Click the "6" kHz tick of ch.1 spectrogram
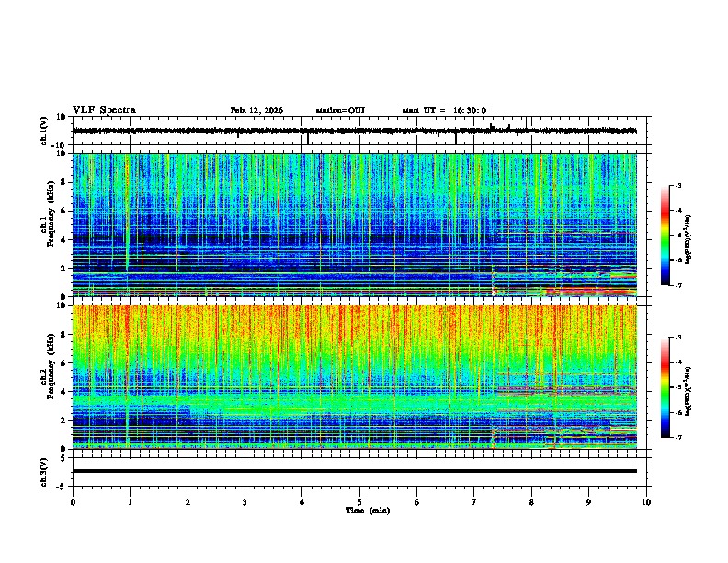 [x=64, y=211]
